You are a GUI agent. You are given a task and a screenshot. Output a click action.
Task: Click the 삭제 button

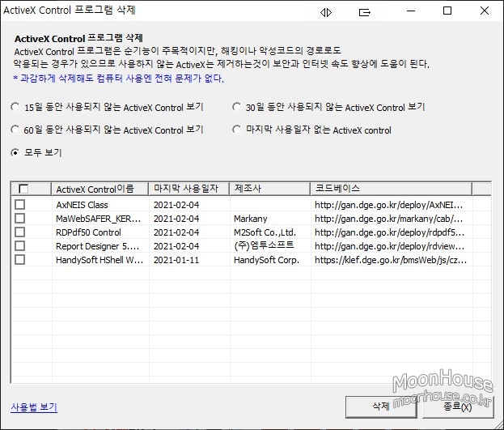pyautogui.click(x=381, y=407)
